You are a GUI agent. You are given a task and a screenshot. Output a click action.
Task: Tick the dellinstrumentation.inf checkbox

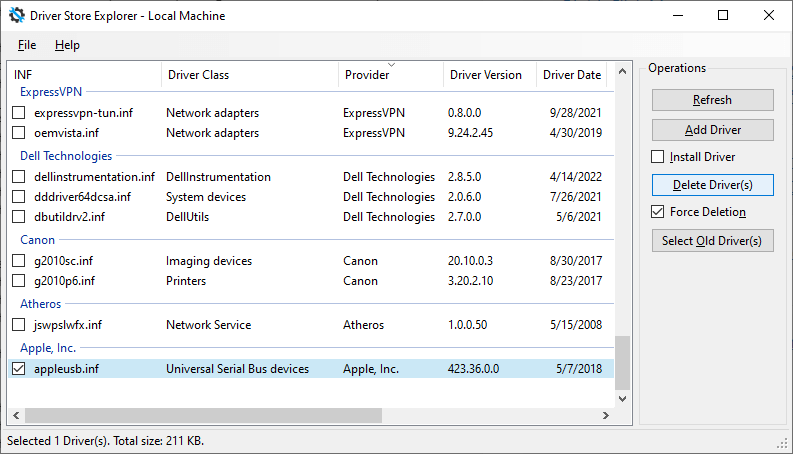(19, 176)
